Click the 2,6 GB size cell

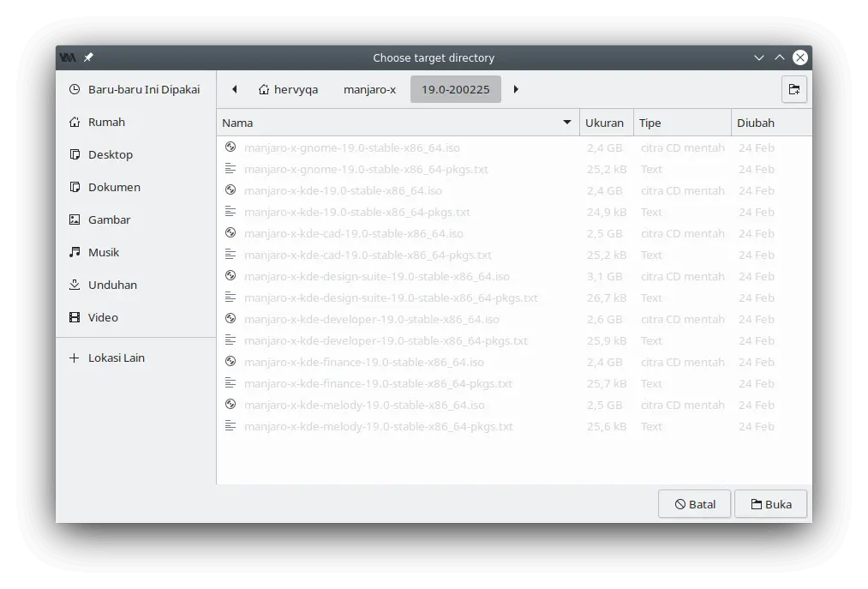[604, 319]
